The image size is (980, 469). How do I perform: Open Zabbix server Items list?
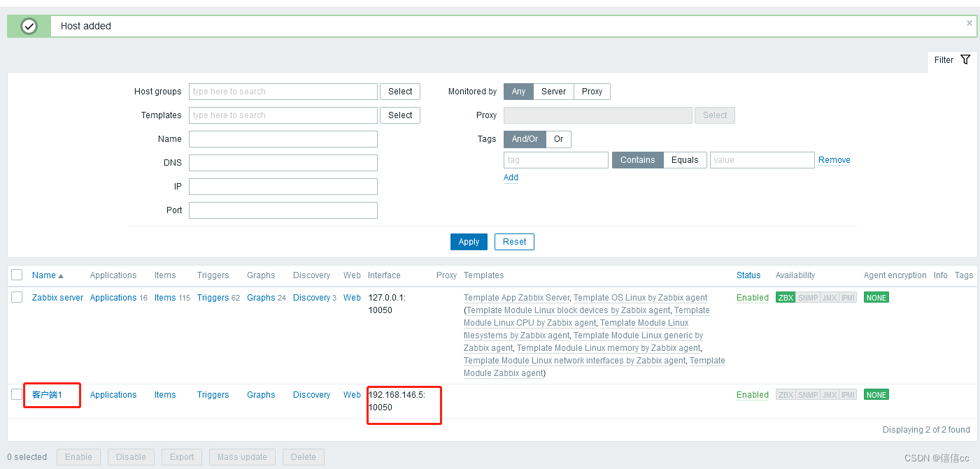point(165,298)
